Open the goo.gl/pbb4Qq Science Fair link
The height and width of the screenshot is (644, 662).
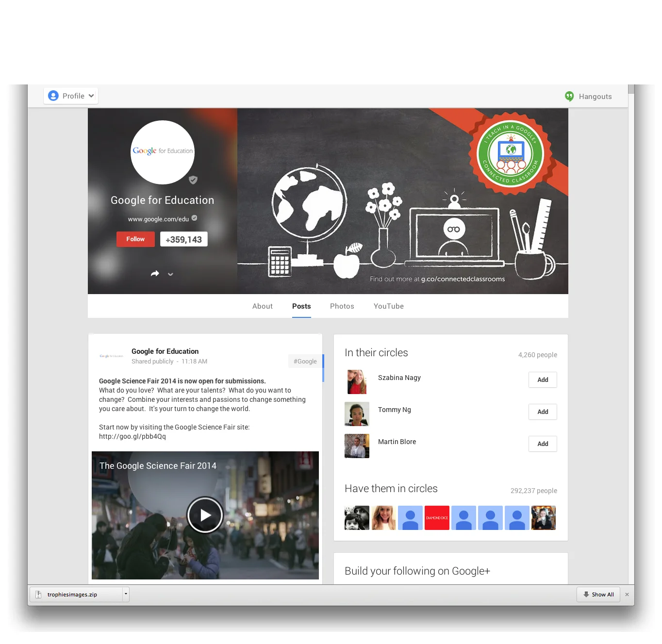point(132,436)
